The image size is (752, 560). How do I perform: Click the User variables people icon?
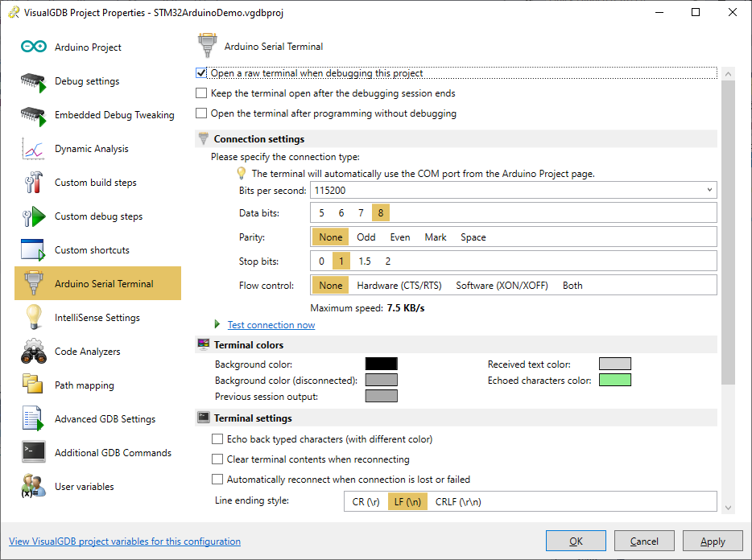click(33, 486)
